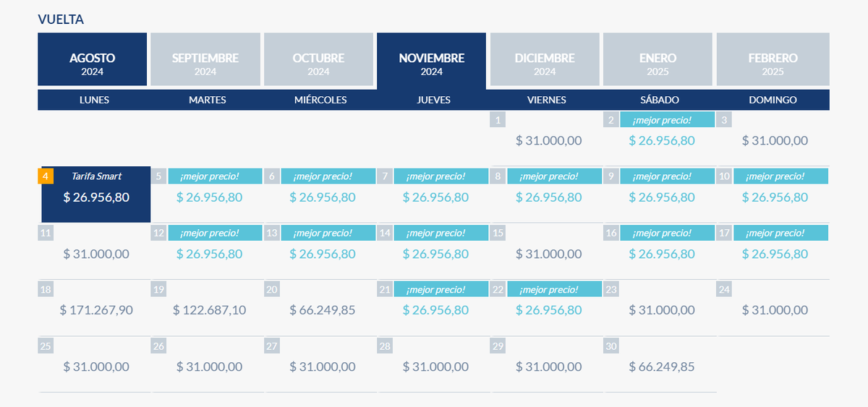Choose the $31.000,00 fare on day 15
Screen dimensions: 868x407
click(548, 254)
